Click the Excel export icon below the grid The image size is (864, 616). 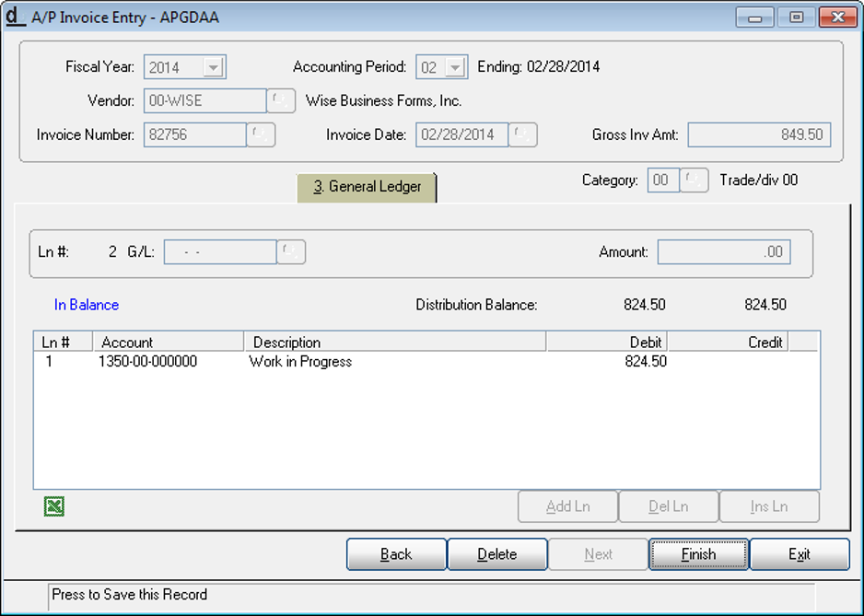pyautogui.click(x=54, y=506)
